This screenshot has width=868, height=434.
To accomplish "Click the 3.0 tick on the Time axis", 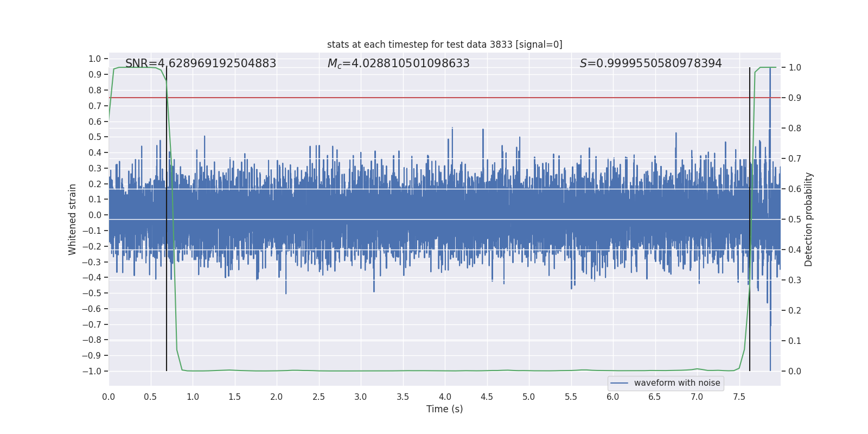I will coord(361,397).
